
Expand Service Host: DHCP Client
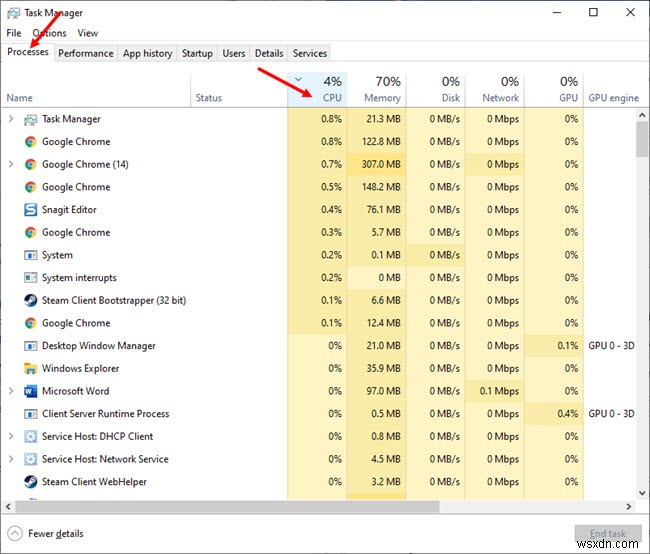click(x=11, y=436)
